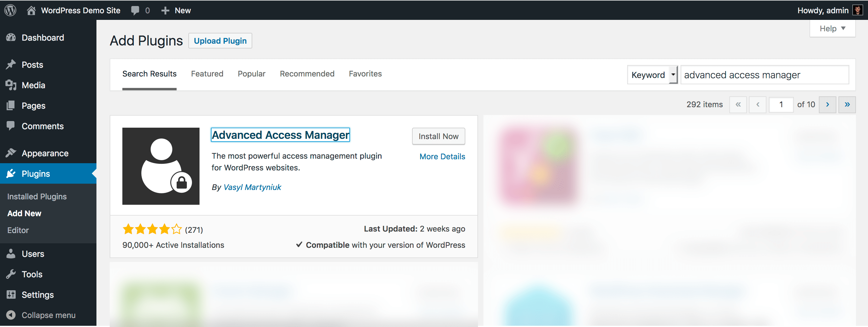This screenshot has width=868, height=327.
Task: Open Add New submenu item
Action: click(24, 213)
